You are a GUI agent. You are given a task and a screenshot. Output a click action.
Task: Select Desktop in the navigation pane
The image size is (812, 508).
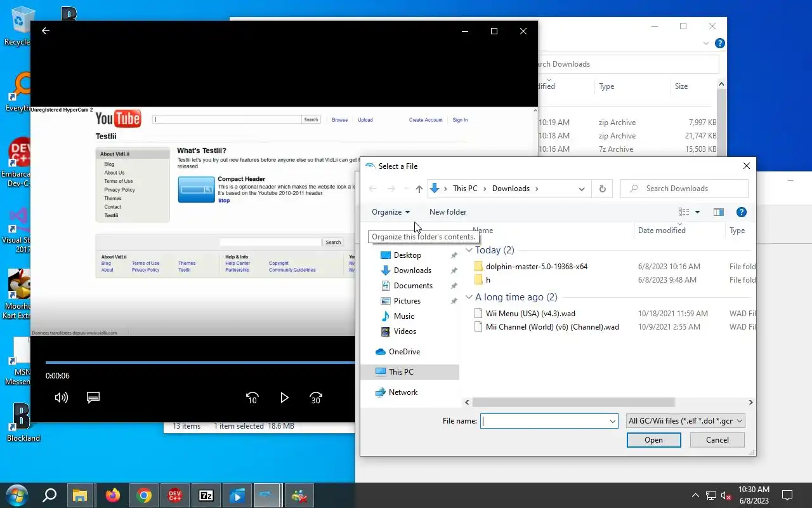(407, 255)
